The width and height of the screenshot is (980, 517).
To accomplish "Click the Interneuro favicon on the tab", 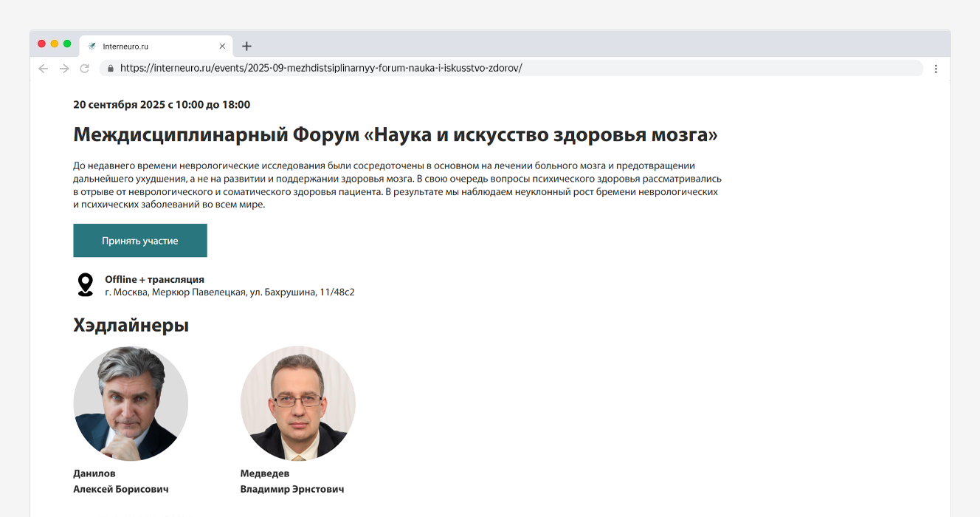I will tap(92, 46).
